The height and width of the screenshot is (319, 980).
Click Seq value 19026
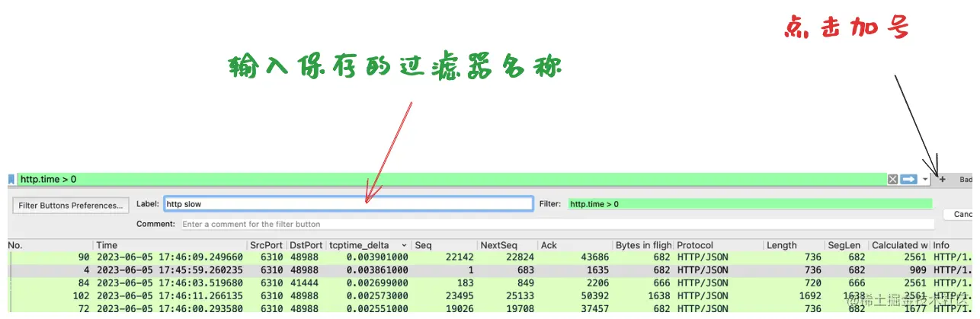[460, 308]
